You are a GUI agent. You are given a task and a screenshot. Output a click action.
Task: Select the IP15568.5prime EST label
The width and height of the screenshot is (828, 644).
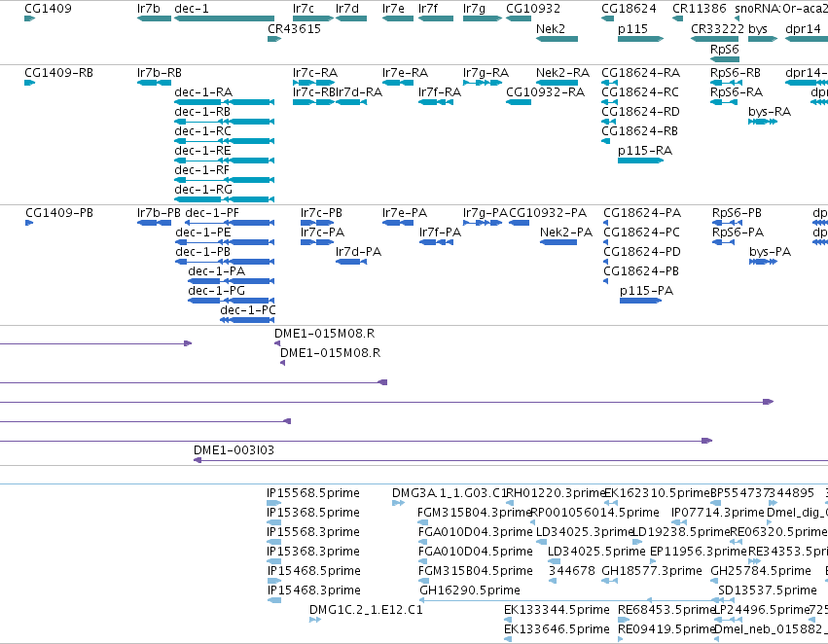click(x=313, y=493)
